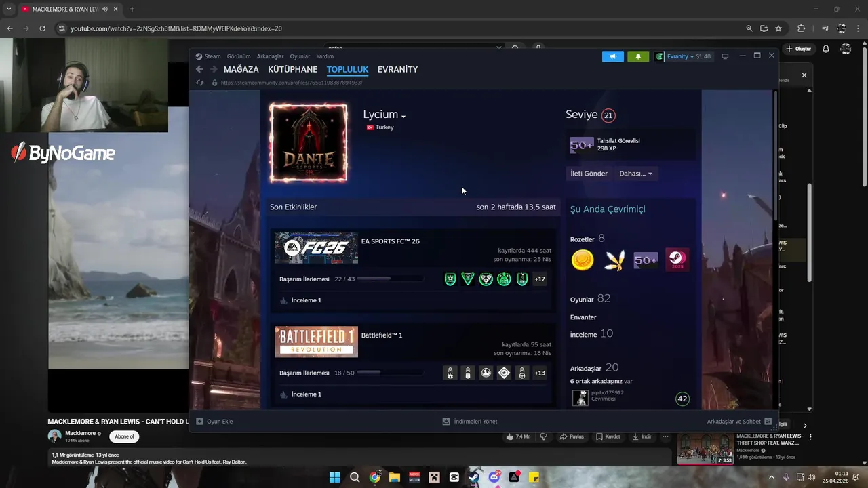Open the Steam announcements megaphone icon
The height and width of the screenshot is (488, 868).
point(612,56)
